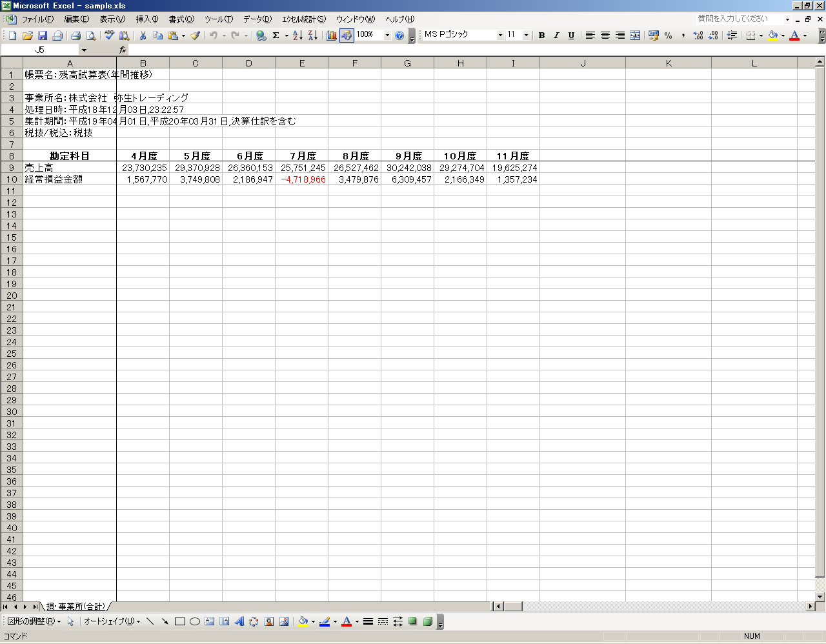Image resolution: width=826 pixels, height=644 pixels.
Task: Apply the yellow fill color swatch
Action: coord(773,35)
